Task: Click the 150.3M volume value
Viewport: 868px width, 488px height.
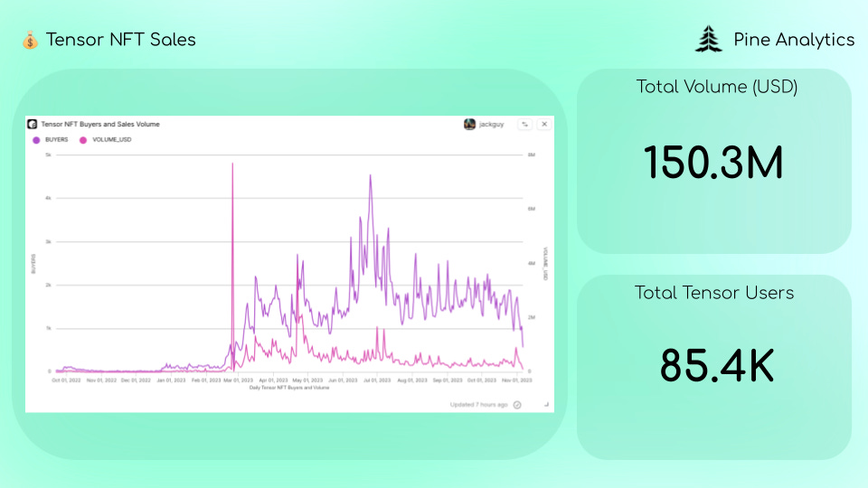Action: tap(713, 163)
